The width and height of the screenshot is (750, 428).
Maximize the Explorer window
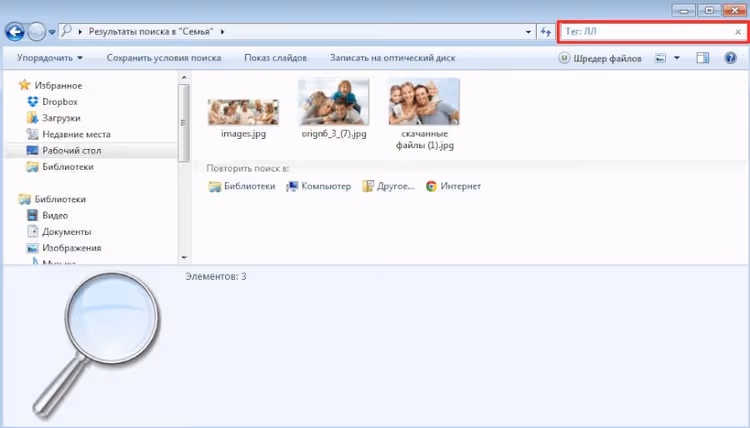tap(709, 10)
